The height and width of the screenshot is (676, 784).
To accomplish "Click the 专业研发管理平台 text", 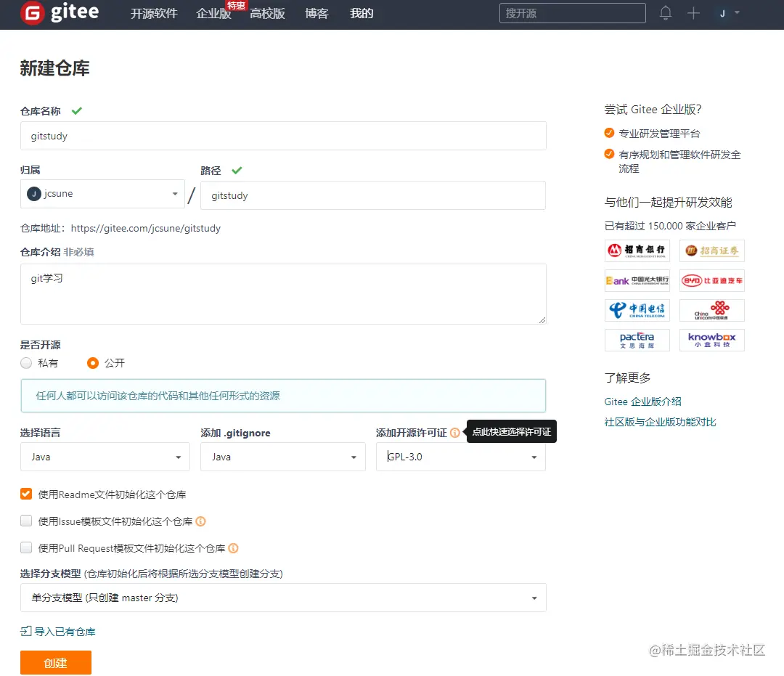I will pos(659,134).
